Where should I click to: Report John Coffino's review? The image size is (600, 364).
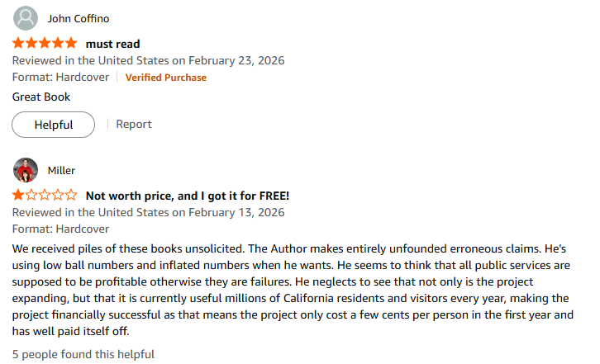(134, 124)
